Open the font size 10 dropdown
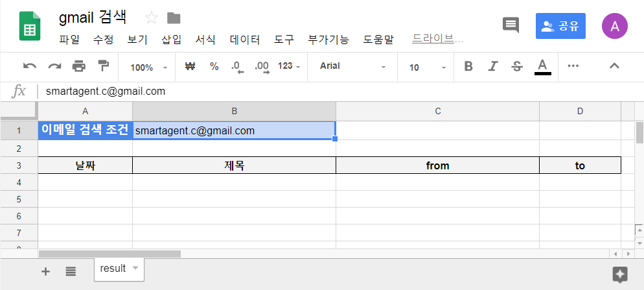This screenshot has width=644, height=290. click(x=428, y=67)
